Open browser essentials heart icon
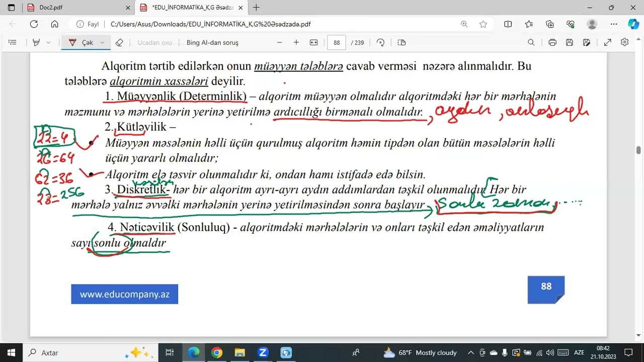This screenshot has width=644, height=362. pos(571,24)
